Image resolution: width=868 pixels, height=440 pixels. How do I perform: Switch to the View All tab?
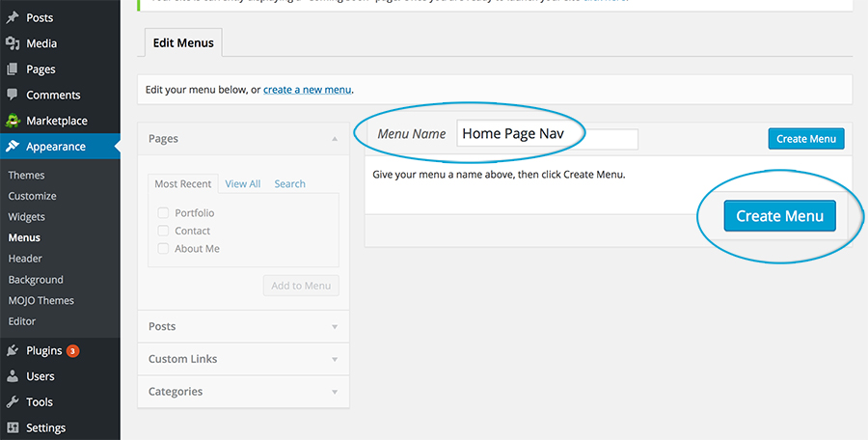[x=242, y=184]
